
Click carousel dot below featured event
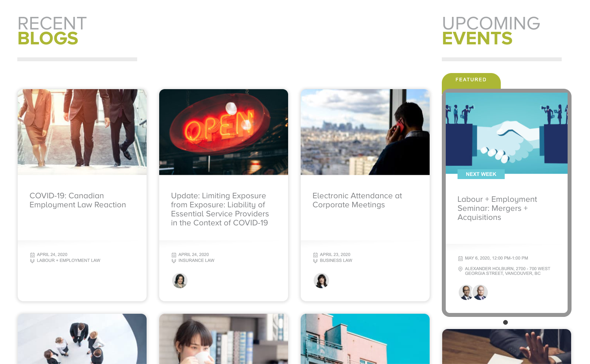pyautogui.click(x=505, y=322)
